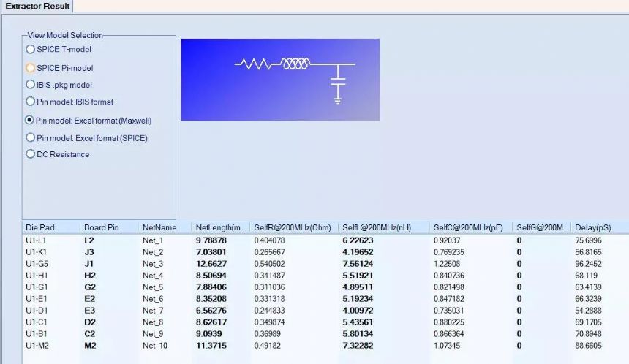
Task: Click capacitance value 1.22508
Action: coord(447,264)
